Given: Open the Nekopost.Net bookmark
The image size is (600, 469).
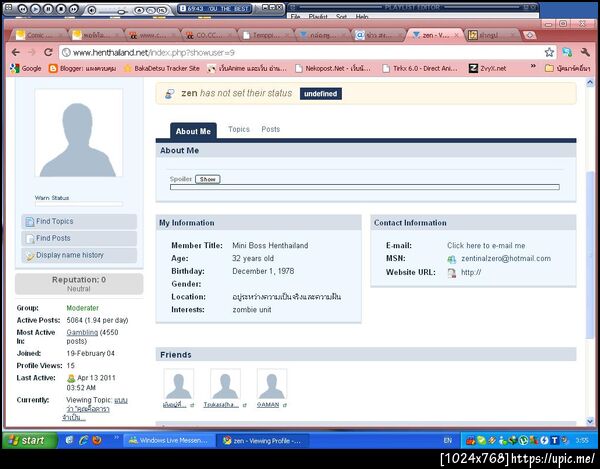Looking at the screenshot, I should [332, 68].
